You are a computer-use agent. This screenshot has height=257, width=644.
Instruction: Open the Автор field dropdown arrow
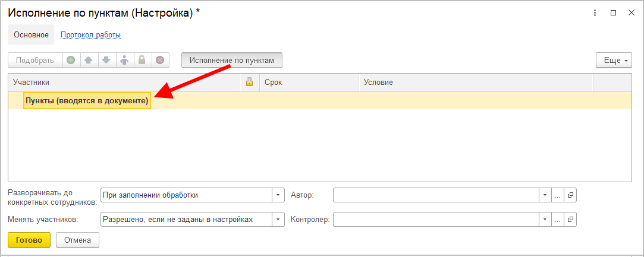point(545,195)
